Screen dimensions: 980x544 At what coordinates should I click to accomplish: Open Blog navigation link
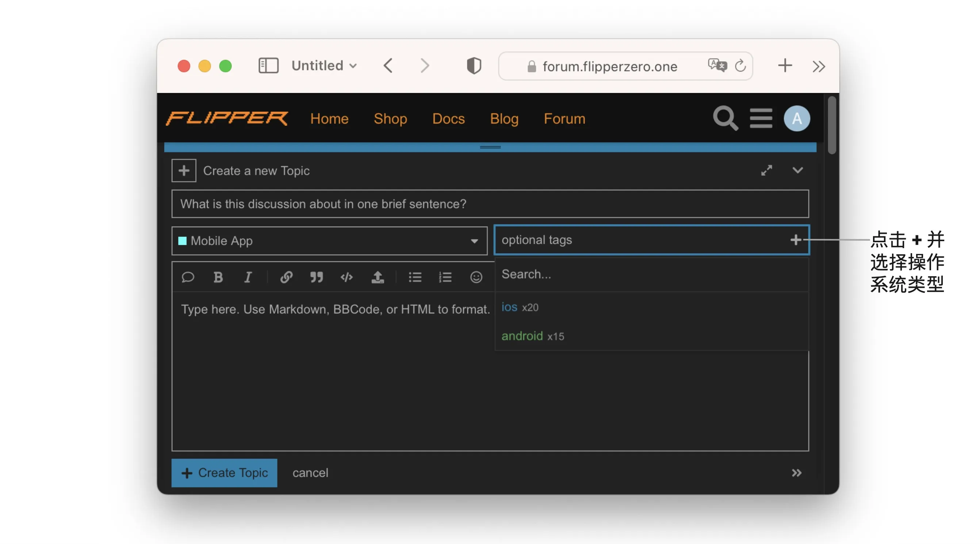[x=504, y=119]
